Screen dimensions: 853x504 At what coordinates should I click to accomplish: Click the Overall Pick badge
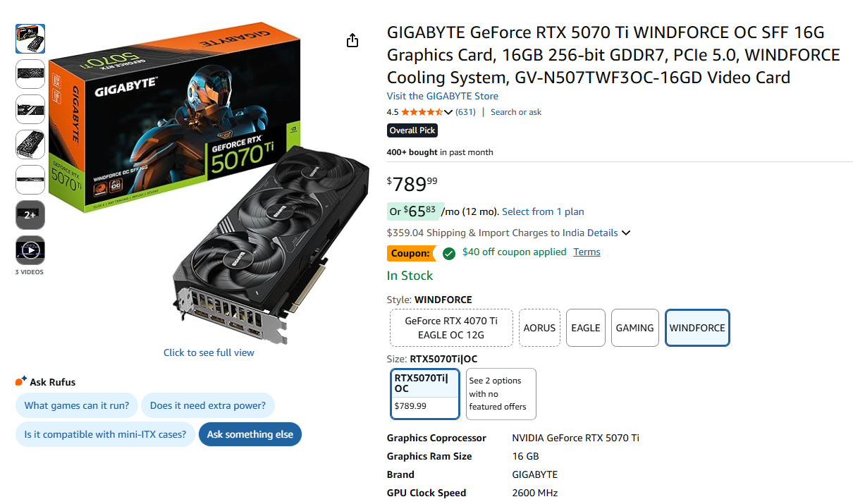[x=412, y=130]
